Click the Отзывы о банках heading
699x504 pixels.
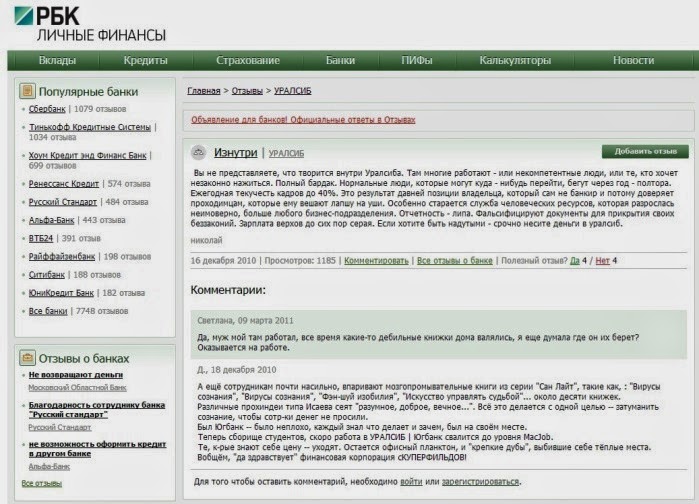84,358
